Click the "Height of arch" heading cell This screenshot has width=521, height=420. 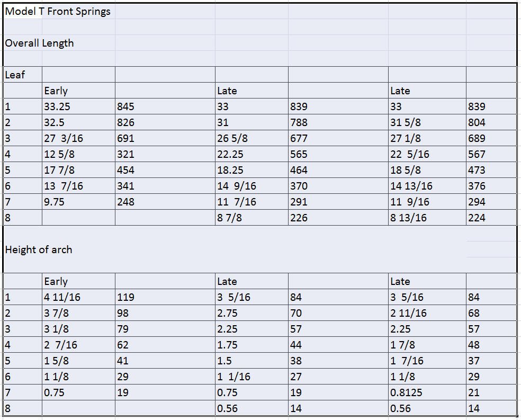tap(39, 249)
